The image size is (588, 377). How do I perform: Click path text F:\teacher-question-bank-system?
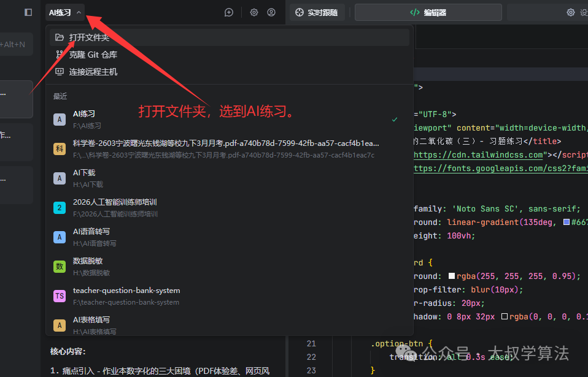pos(126,302)
